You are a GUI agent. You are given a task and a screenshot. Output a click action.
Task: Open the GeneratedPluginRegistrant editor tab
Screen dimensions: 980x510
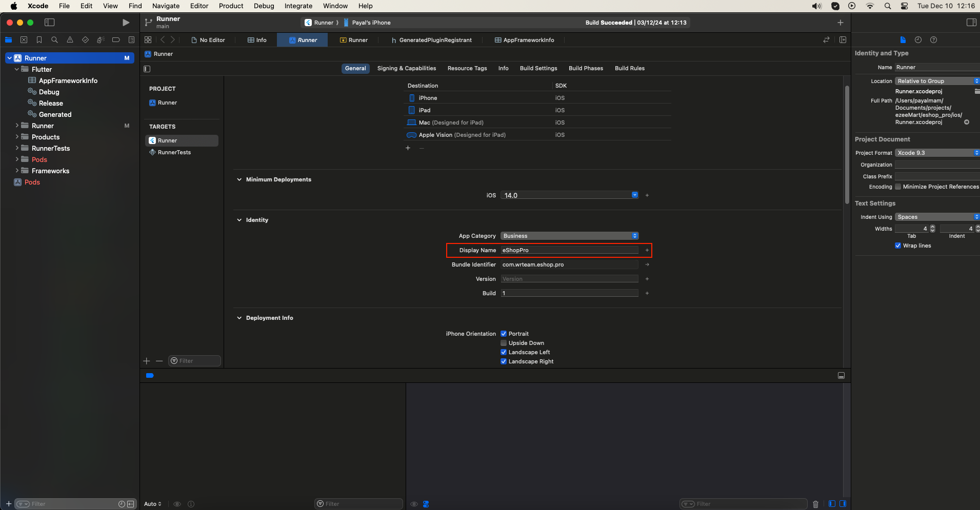tap(431, 40)
